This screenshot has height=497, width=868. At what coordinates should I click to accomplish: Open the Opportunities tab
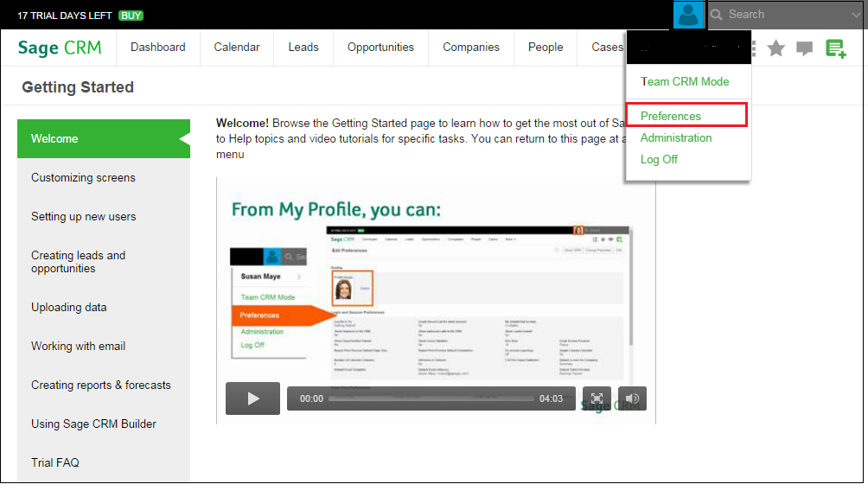pyautogui.click(x=380, y=48)
